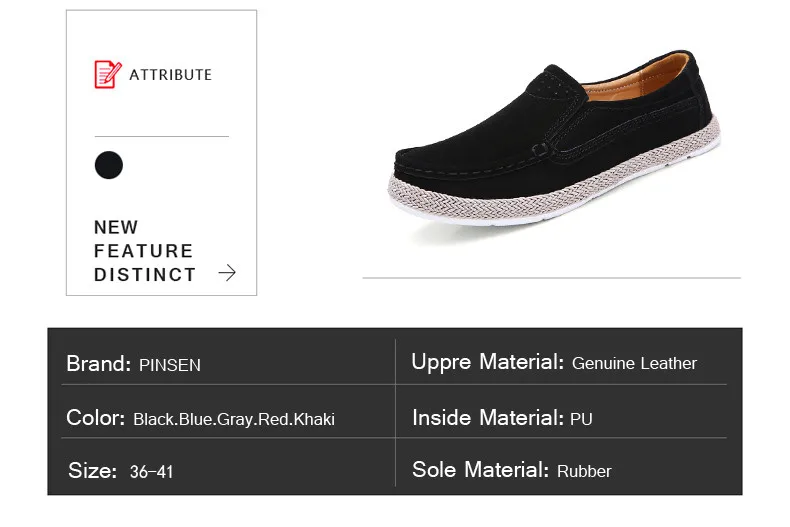Click the word NEW in the feature card

pos(116,227)
